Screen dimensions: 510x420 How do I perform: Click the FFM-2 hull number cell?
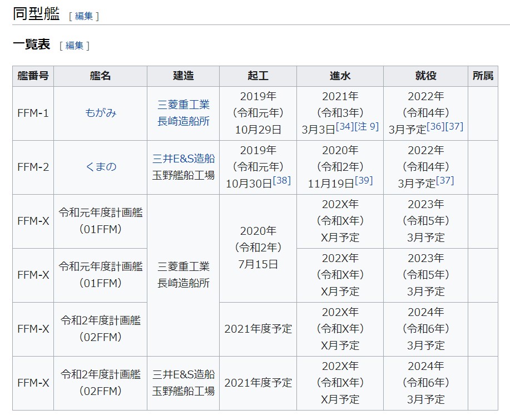coord(33,167)
